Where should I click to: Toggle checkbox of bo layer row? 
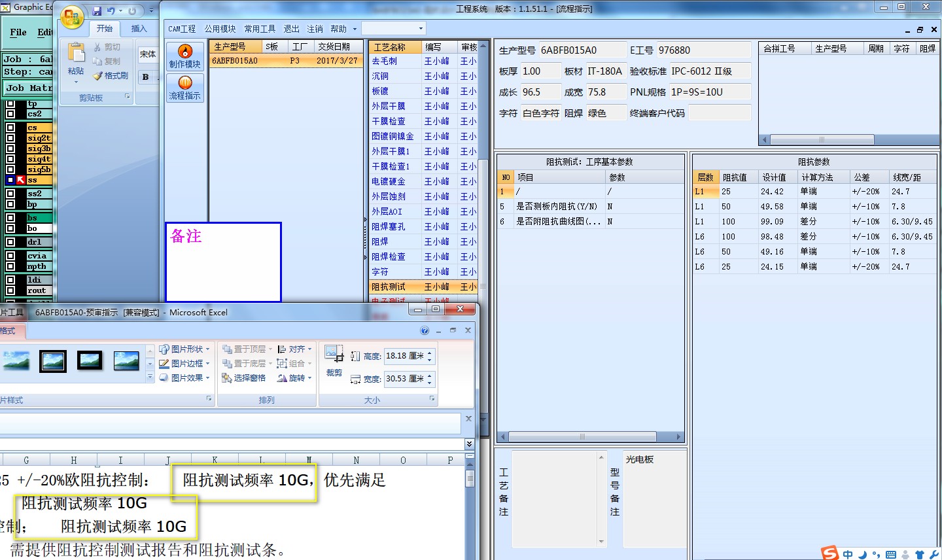pos(10,228)
